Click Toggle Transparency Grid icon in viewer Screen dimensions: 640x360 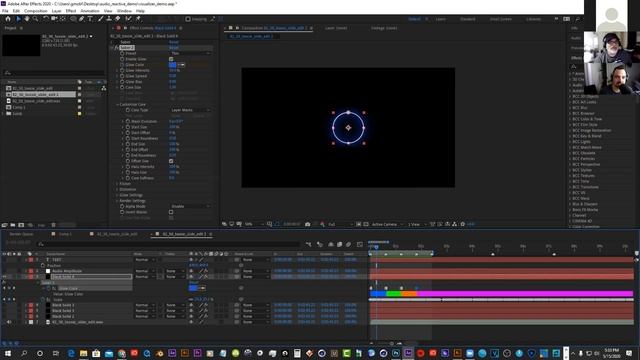pyautogui.click(x=366, y=224)
